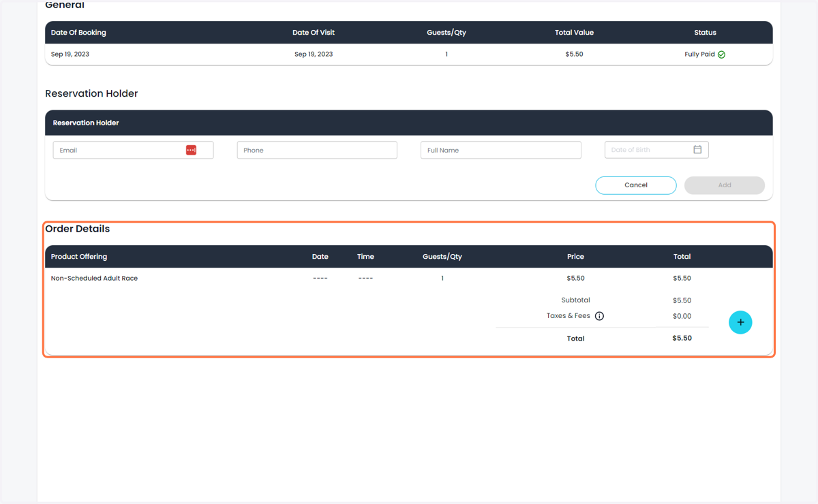The height and width of the screenshot is (504, 818).
Task: Click the Subtotal label
Action: pos(576,300)
